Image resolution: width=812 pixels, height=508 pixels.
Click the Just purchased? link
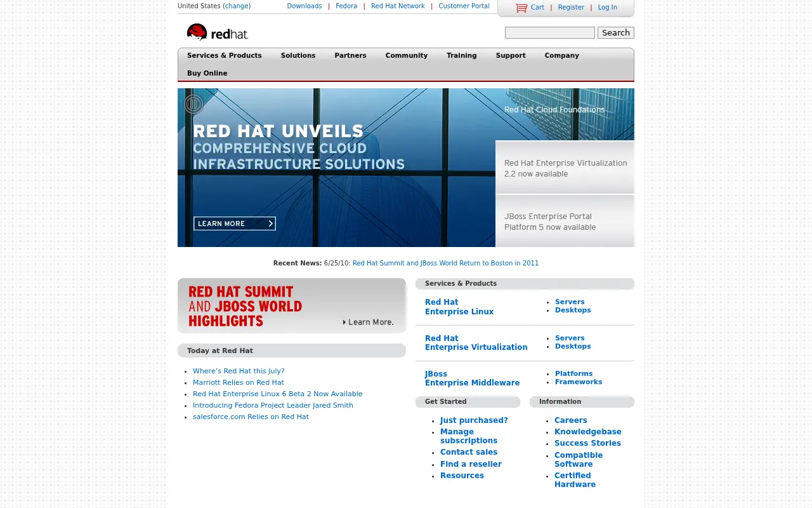[x=474, y=420]
